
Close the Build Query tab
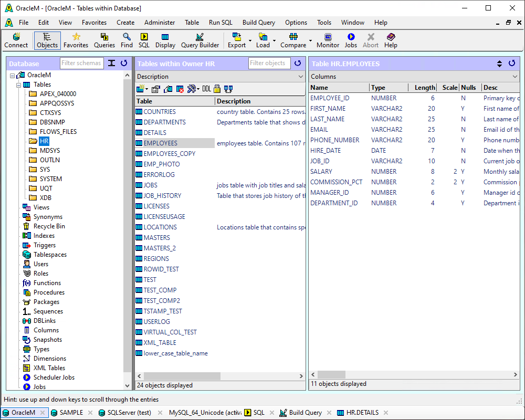click(329, 413)
